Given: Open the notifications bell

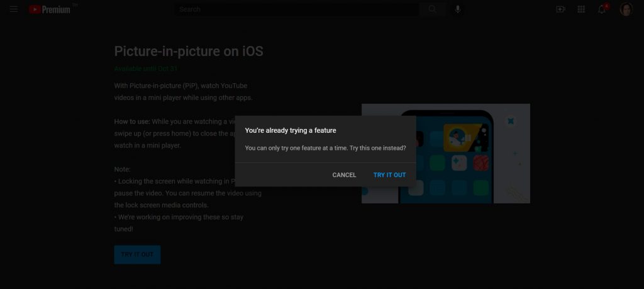Looking at the screenshot, I should coord(602,9).
